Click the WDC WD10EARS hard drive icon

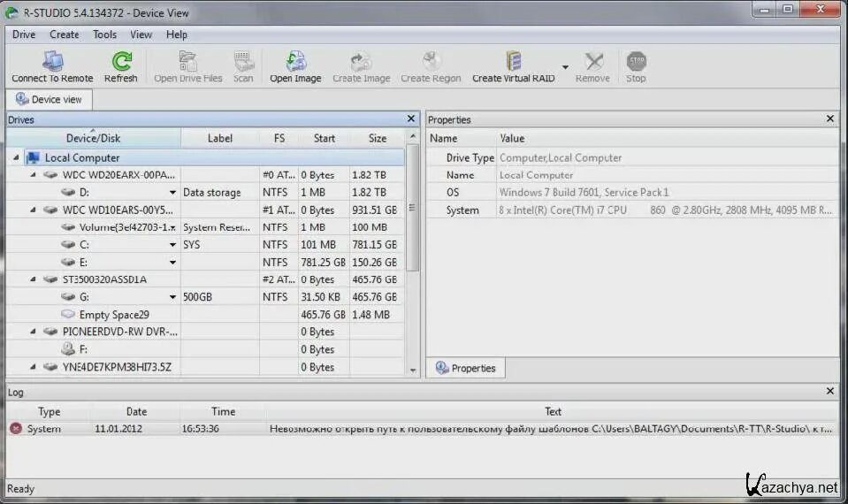50,210
